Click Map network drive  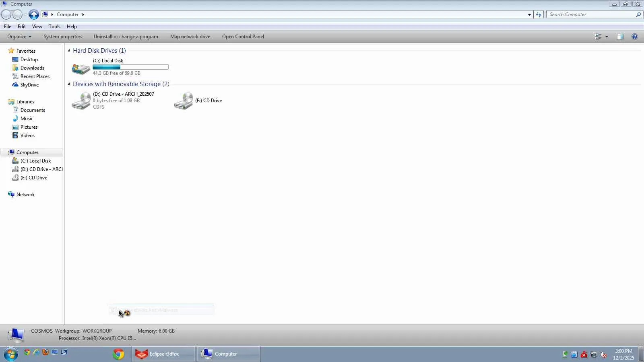pyautogui.click(x=190, y=37)
